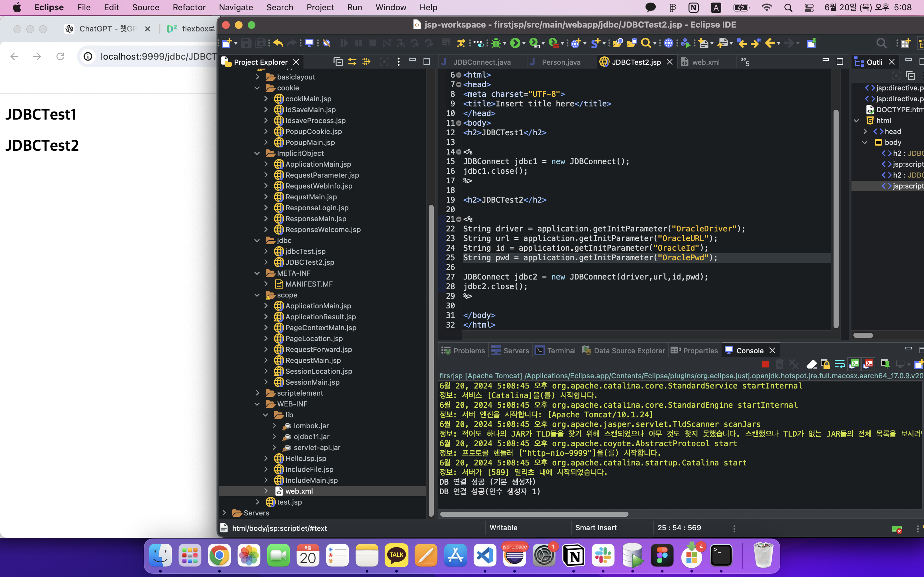The image size is (924, 577).
Task: Click the Undo arrow in toolbar
Action: point(278,43)
